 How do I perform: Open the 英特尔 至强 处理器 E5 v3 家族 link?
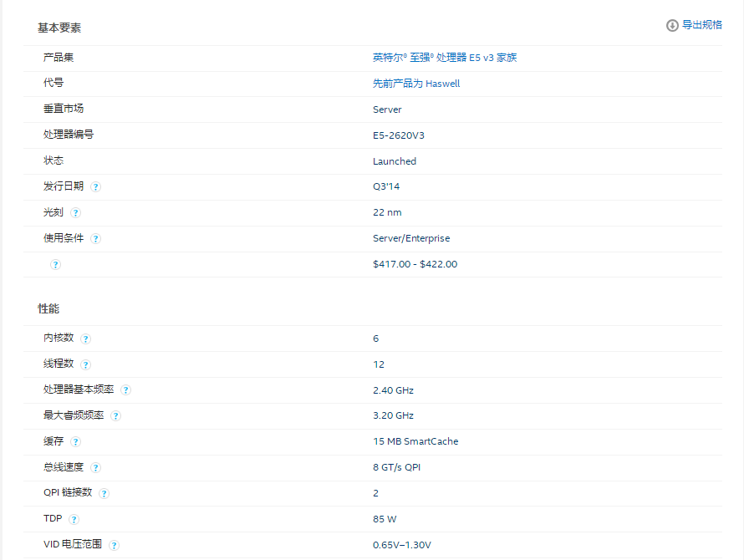pyautogui.click(x=445, y=58)
